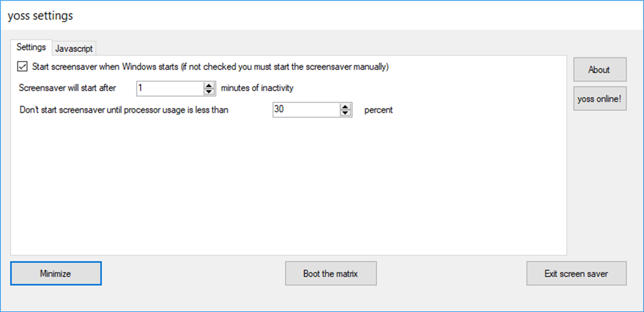644x312 pixels.
Task: Click the "yoss online!" button
Action: coord(599,98)
